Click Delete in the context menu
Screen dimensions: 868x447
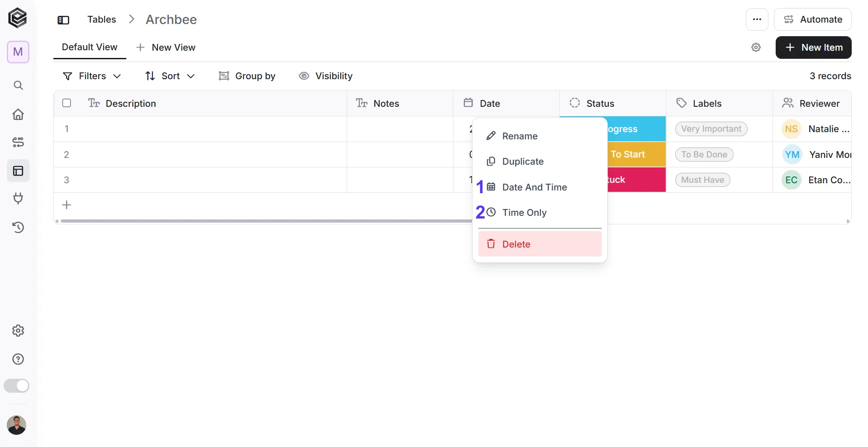point(539,244)
